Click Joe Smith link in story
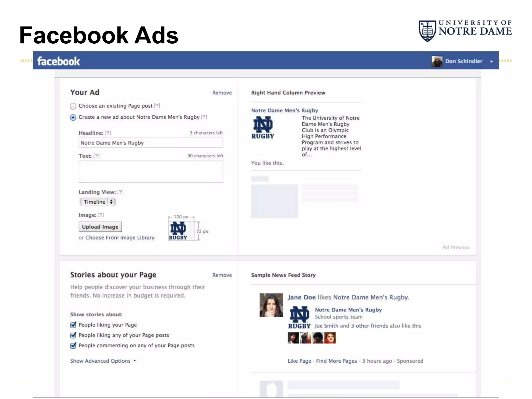532x399 pixels. pos(327,326)
